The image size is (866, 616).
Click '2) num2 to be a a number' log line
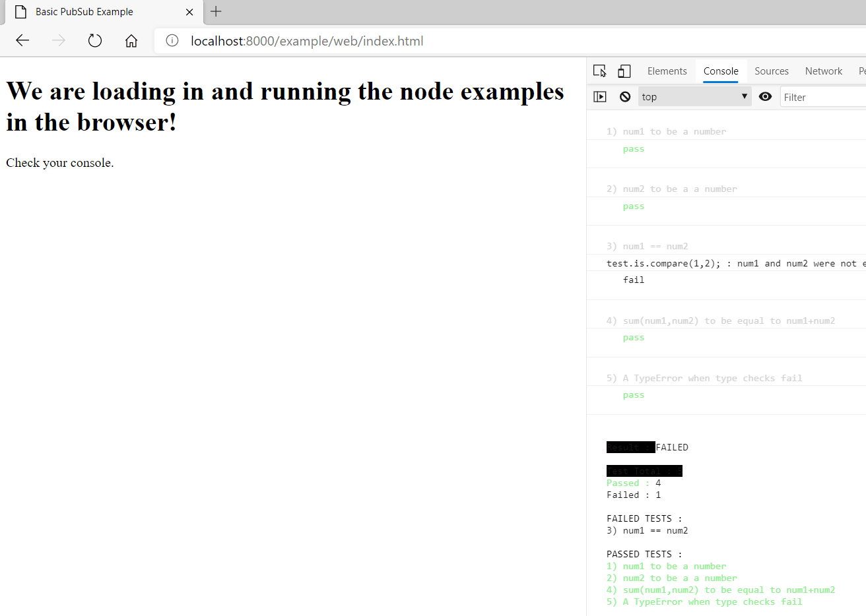(x=671, y=189)
